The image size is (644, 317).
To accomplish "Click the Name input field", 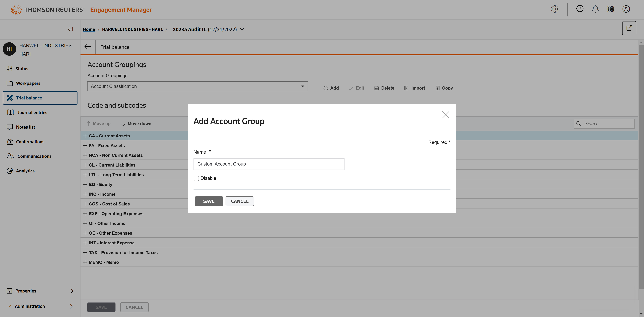I will click(269, 164).
